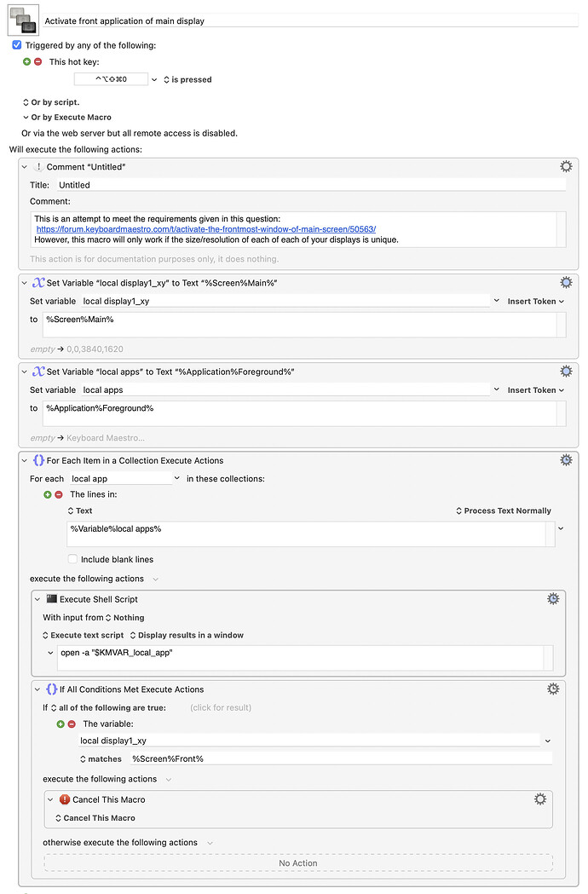588x894 pixels.
Task: Open the Keyboard Maestro forum link
Action: 205,229
